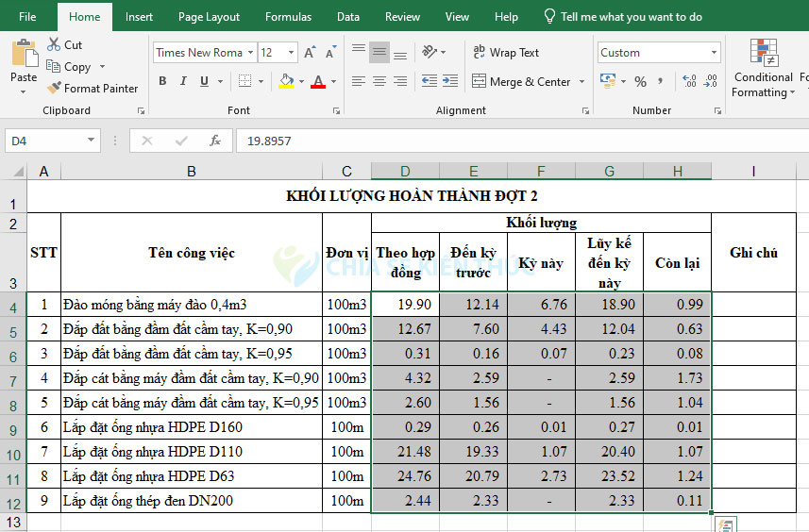Click the Select All corner triangle
This screenshot has width=809, height=532.
click(18, 171)
